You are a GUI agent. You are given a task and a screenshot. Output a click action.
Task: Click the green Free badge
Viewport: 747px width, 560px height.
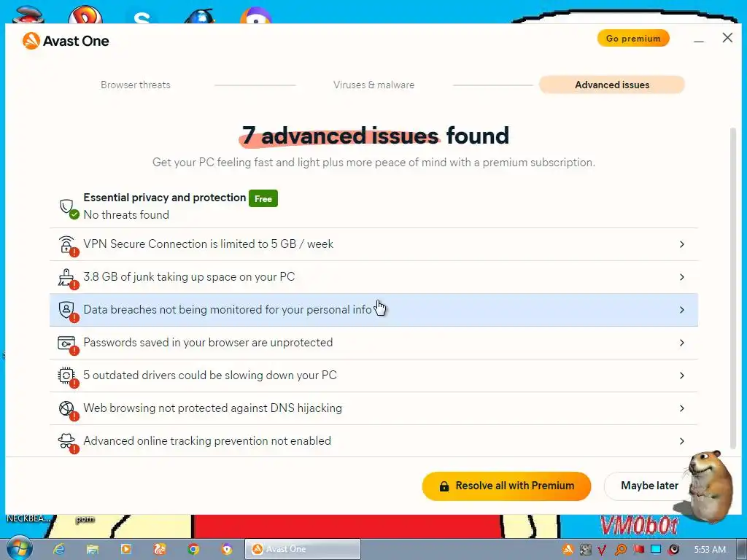pyautogui.click(x=263, y=198)
